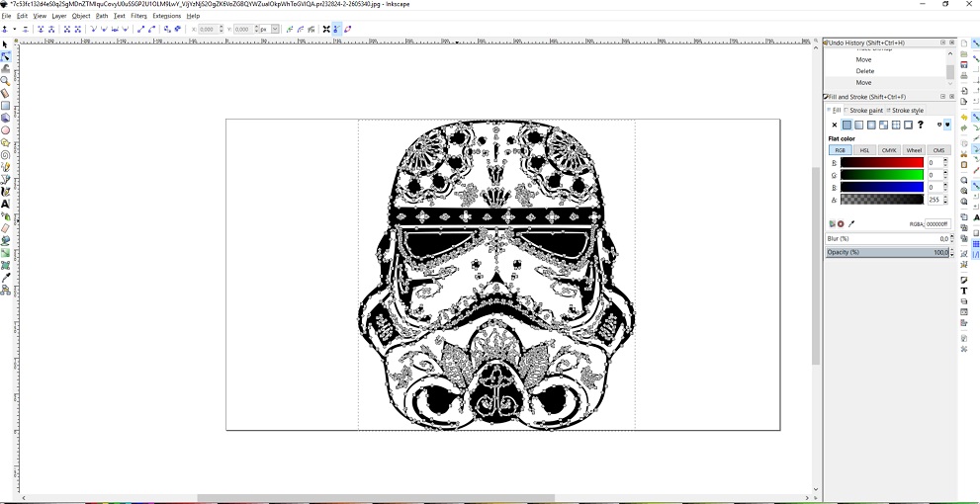980x504 pixels.
Task: Increment the Red value spinner
Action: [x=945, y=160]
